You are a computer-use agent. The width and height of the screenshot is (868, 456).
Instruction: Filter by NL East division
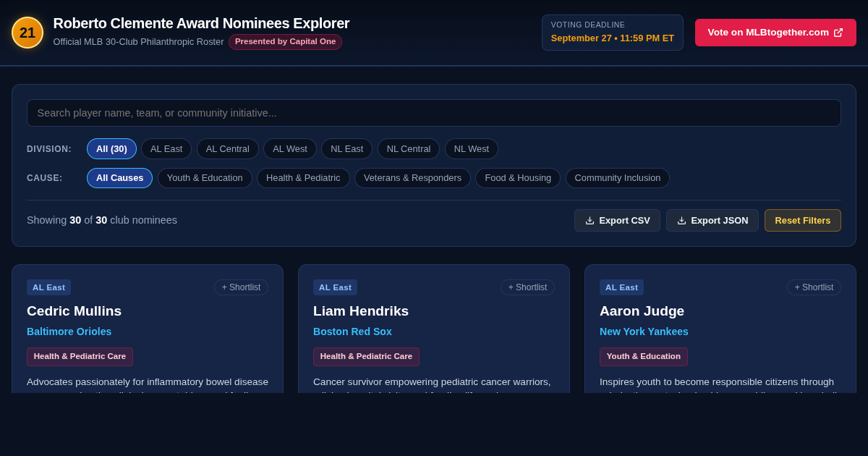347,149
